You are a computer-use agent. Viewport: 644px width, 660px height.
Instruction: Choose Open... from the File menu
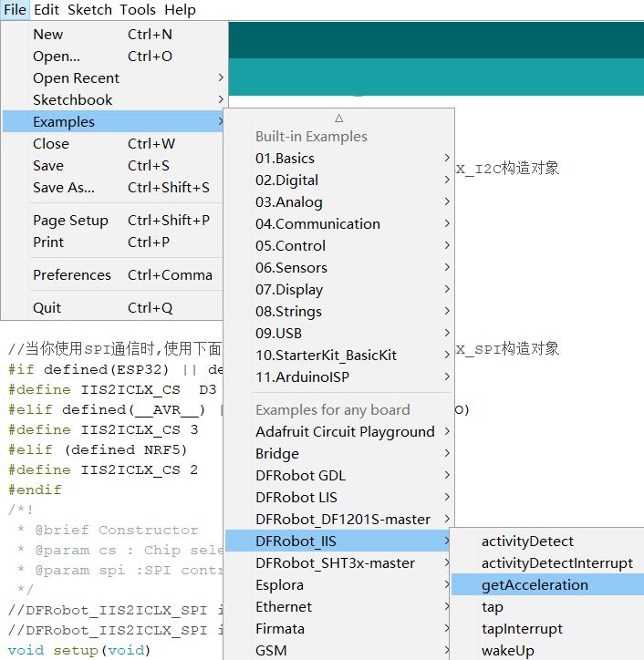tap(113, 56)
